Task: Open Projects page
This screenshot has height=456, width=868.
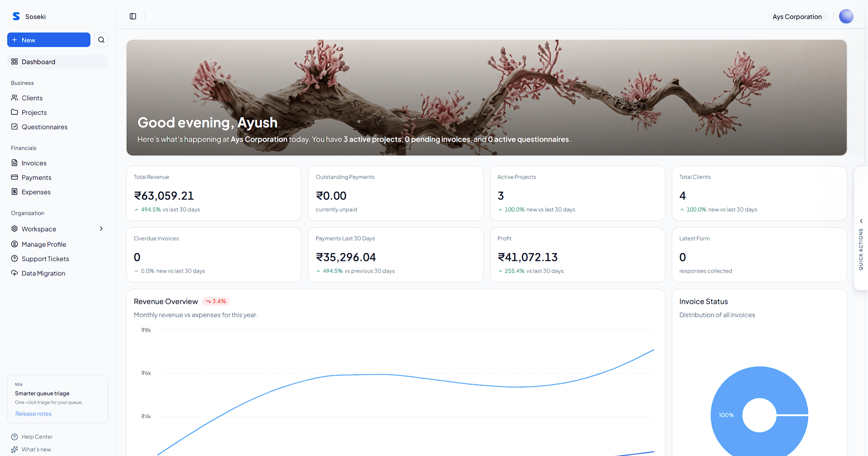Action: click(x=58, y=112)
